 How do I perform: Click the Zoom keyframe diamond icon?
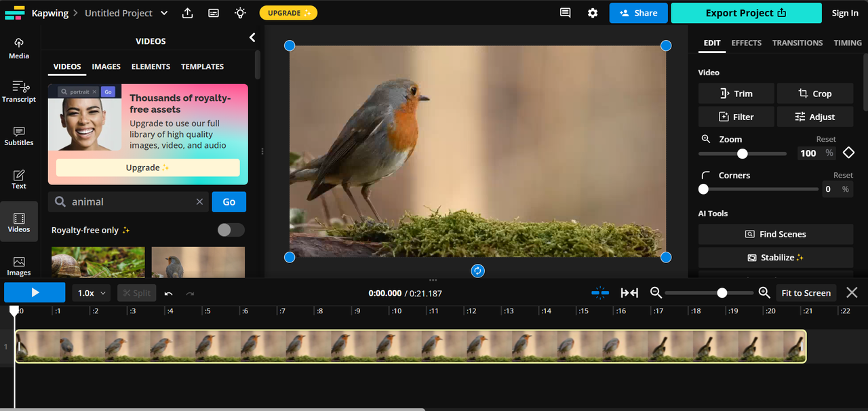(848, 153)
